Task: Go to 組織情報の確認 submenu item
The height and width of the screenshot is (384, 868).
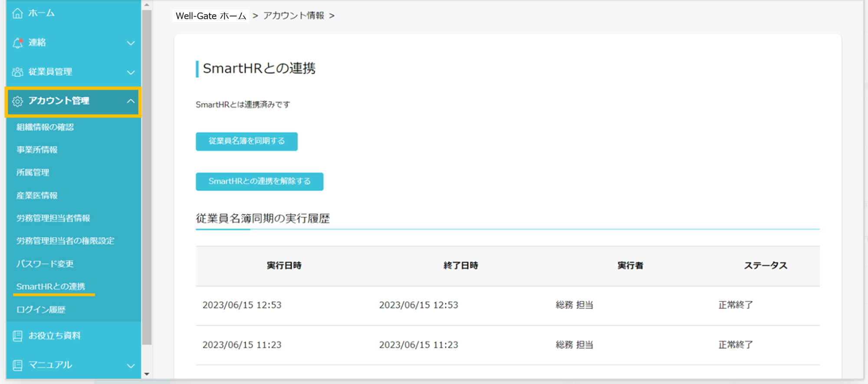Action: (45, 127)
